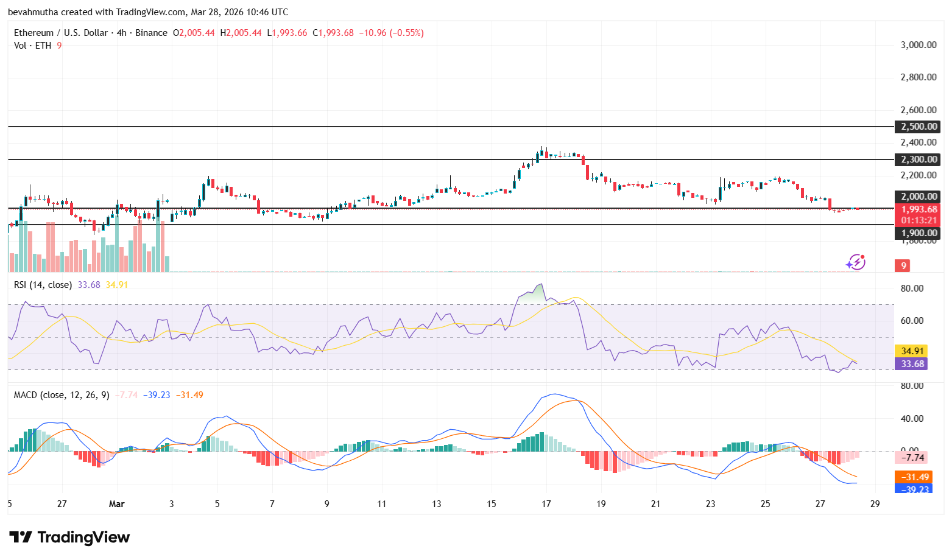Select the live price label 1,993.68

click(917, 209)
